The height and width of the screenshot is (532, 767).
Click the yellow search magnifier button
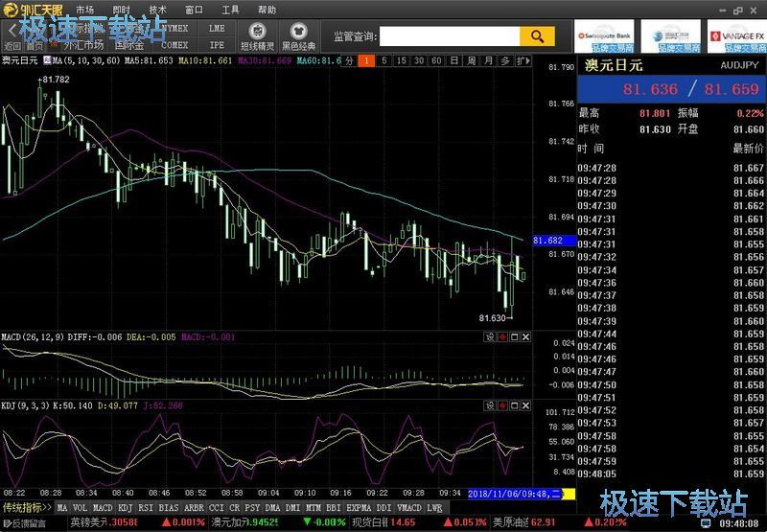pos(537,36)
